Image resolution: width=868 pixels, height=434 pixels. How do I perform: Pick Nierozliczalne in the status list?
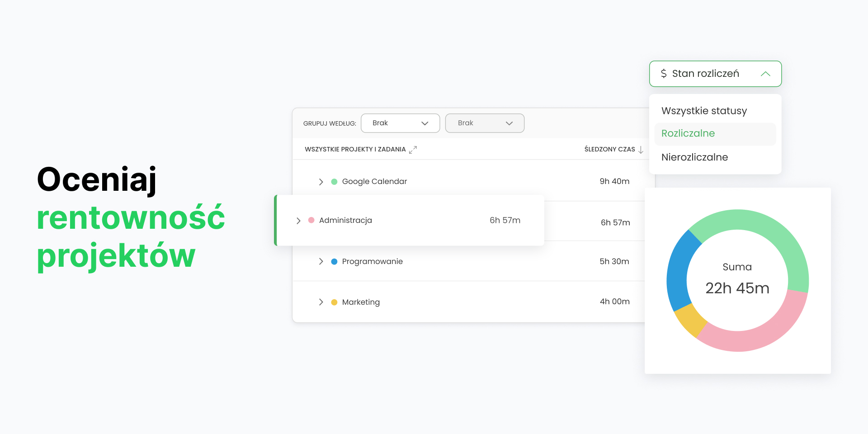(694, 157)
